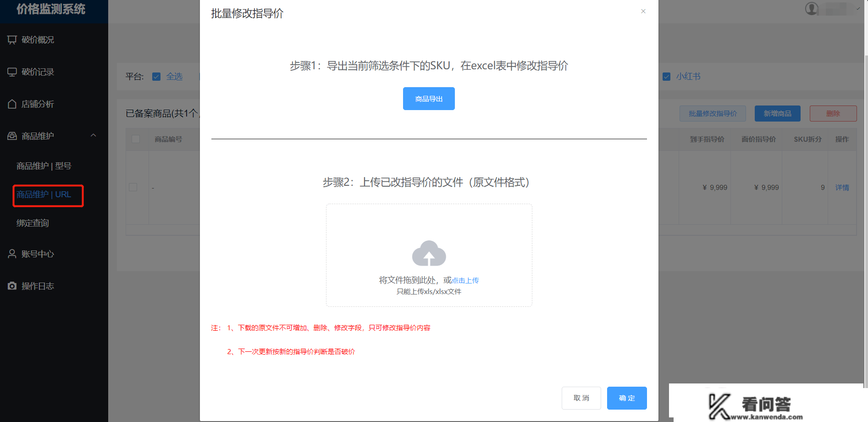The height and width of the screenshot is (422, 868).
Task: Open 绑定查询 submenu
Action: (x=33, y=223)
